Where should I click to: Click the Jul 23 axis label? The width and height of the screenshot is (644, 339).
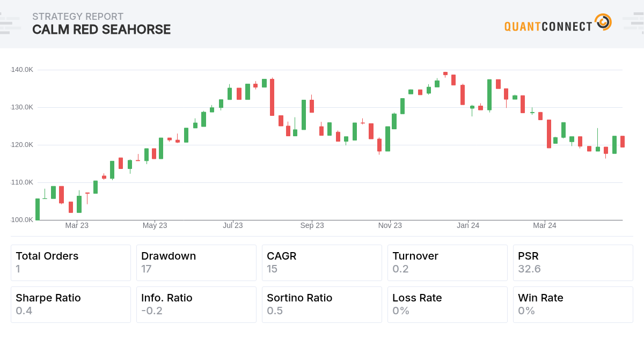(233, 226)
